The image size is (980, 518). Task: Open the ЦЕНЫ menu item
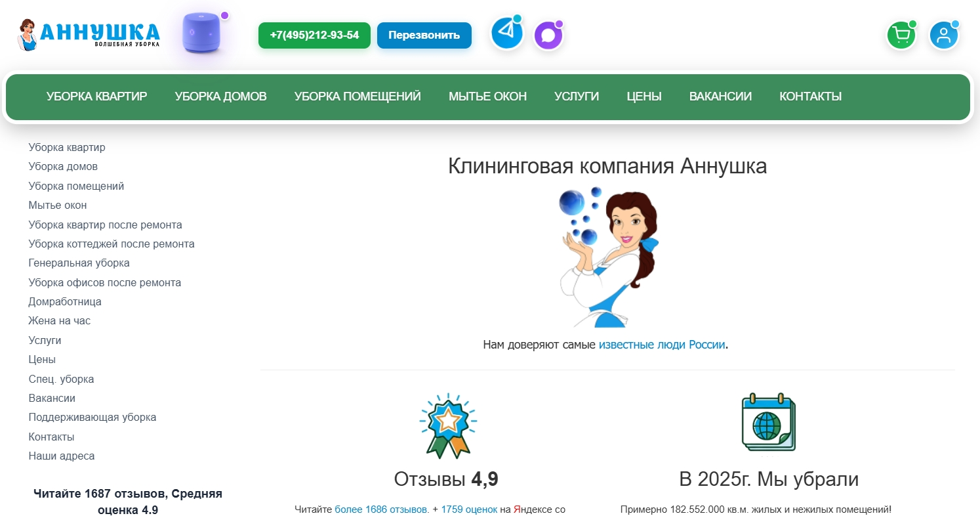coord(644,97)
